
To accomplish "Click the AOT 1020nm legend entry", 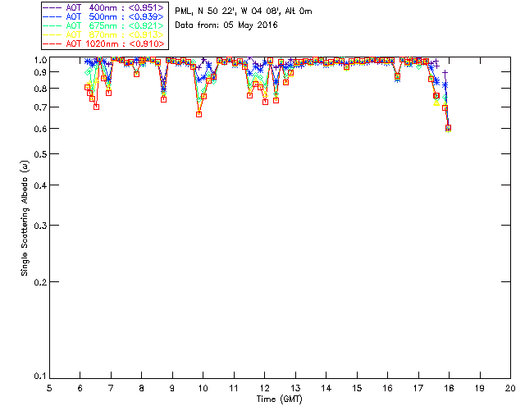I will [103, 43].
